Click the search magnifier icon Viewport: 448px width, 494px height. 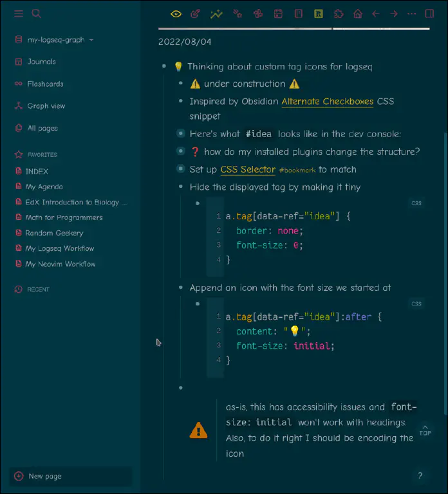pyautogui.click(x=37, y=14)
